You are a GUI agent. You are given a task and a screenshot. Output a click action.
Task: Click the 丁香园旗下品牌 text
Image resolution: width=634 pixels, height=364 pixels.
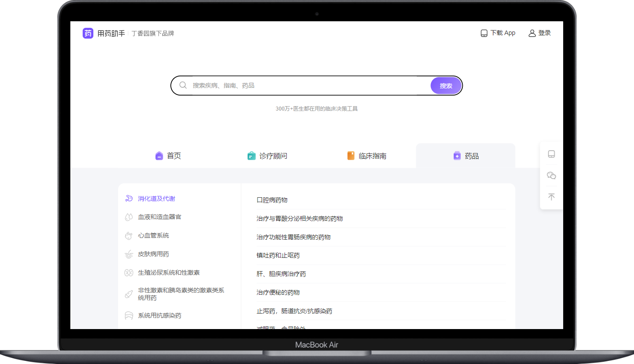pyautogui.click(x=153, y=34)
